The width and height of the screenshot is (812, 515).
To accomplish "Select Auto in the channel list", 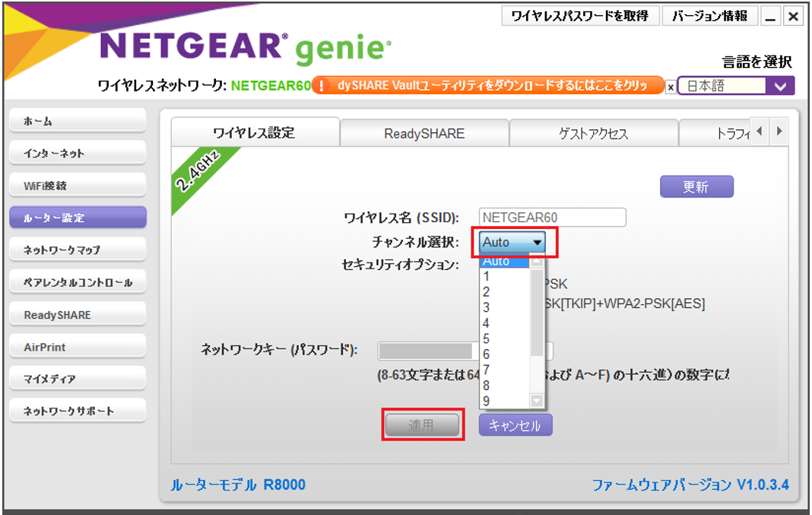I will 504,261.
